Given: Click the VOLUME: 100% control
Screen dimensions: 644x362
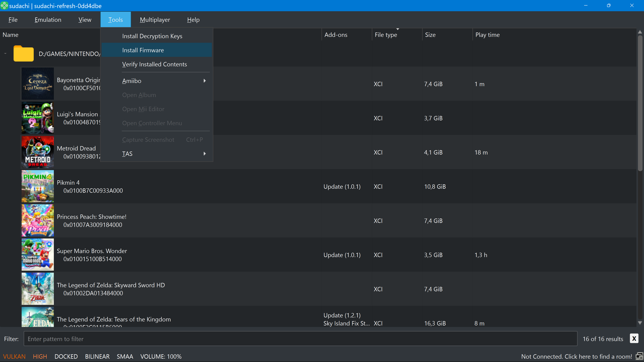Looking at the screenshot, I should tap(161, 356).
